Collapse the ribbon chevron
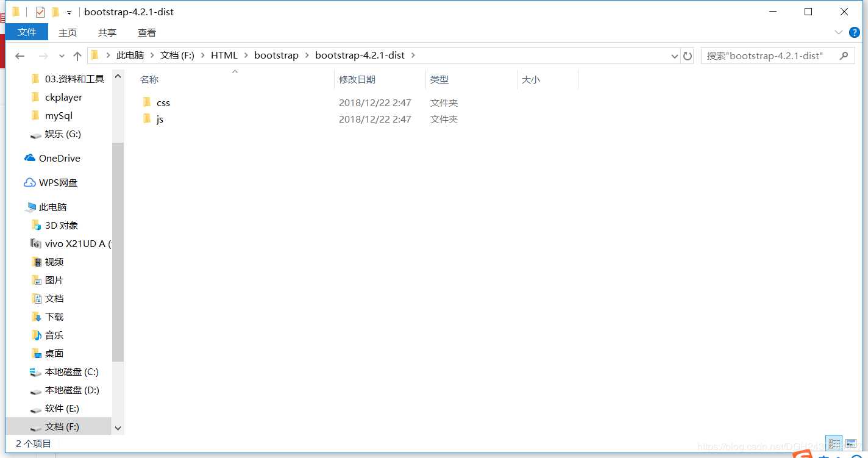Screen dimensions: 868x458 (x=838, y=32)
